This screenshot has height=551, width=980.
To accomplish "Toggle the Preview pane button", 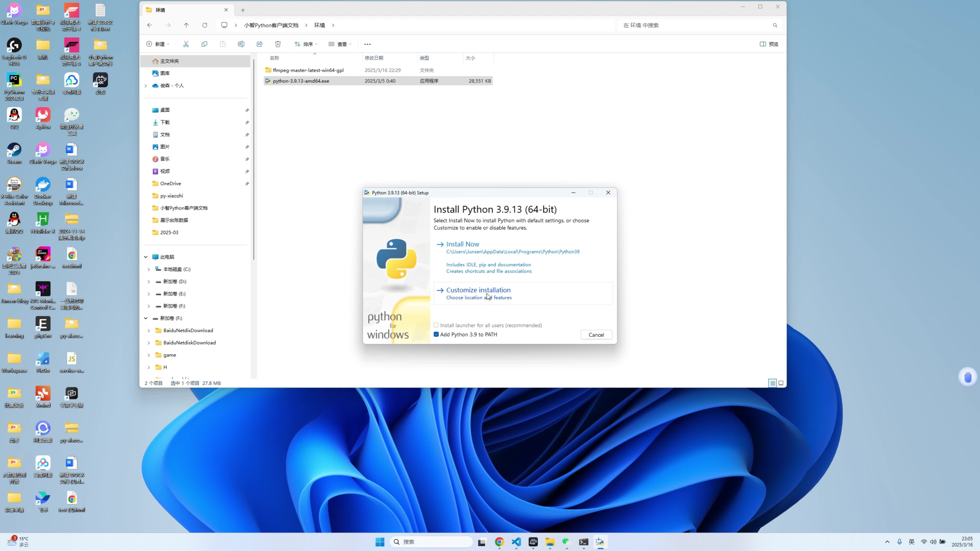I will [x=769, y=44].
